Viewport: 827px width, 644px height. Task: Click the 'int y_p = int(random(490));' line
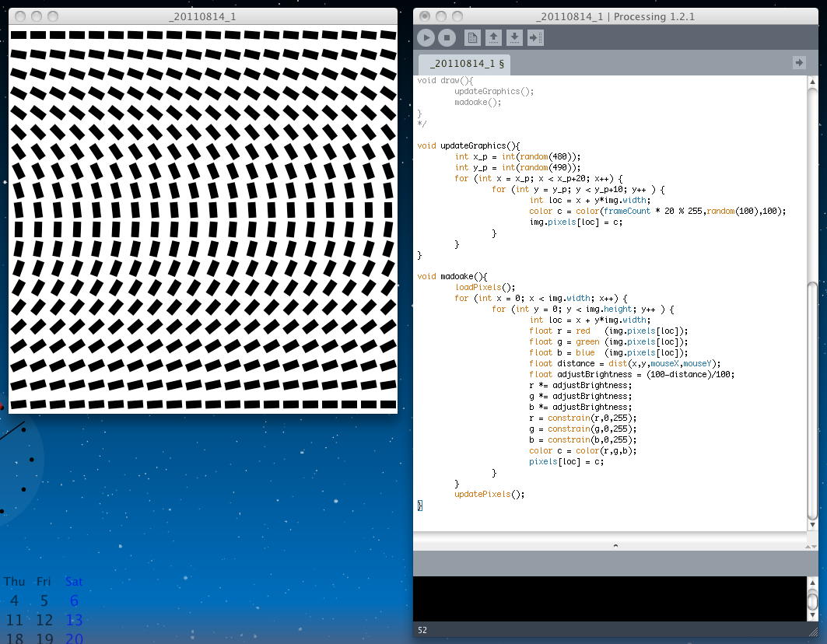click(517, 168)
